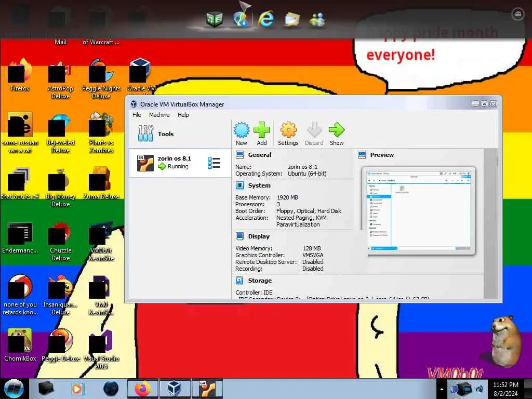
Task: Switch to Firefox in the taskbar
Action: [x=142, y=389]
